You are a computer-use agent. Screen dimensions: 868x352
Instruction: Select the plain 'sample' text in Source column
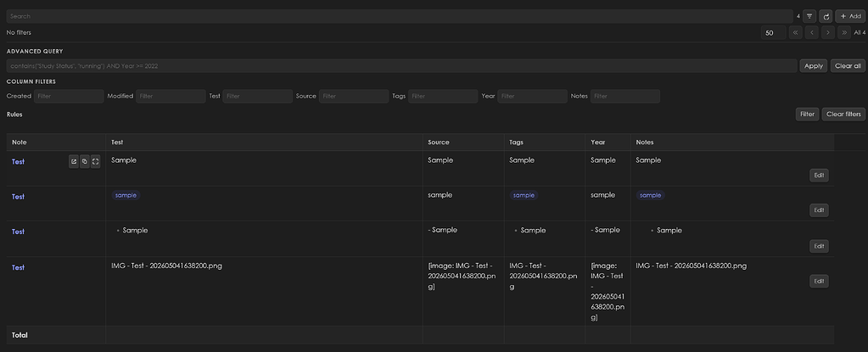point(440,195)
